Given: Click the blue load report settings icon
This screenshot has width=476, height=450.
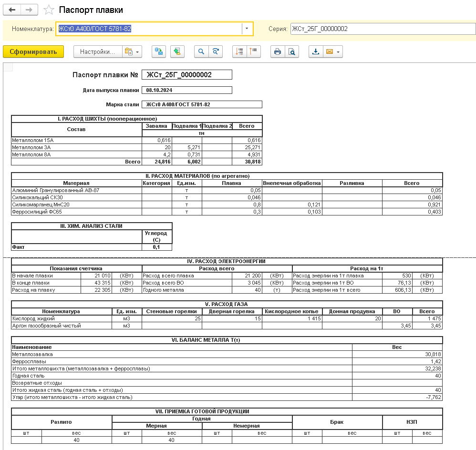Looking at the screenshot, I should pyautogui.click(x=158, y=52).
